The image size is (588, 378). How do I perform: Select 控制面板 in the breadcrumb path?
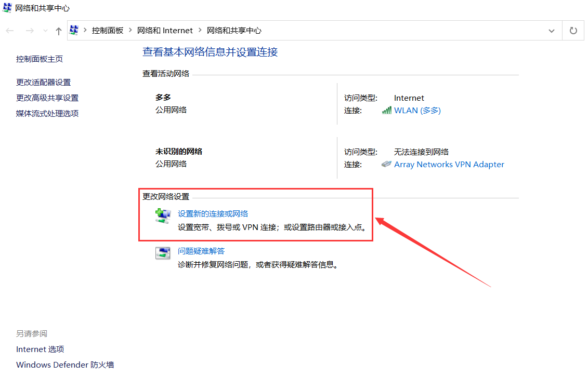108,31
